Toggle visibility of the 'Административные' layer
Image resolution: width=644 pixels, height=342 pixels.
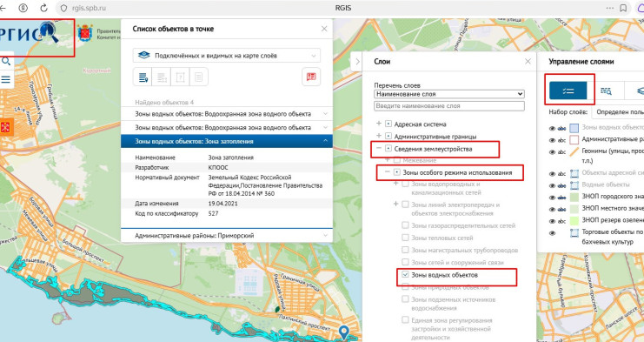click(x=552, y=140)
